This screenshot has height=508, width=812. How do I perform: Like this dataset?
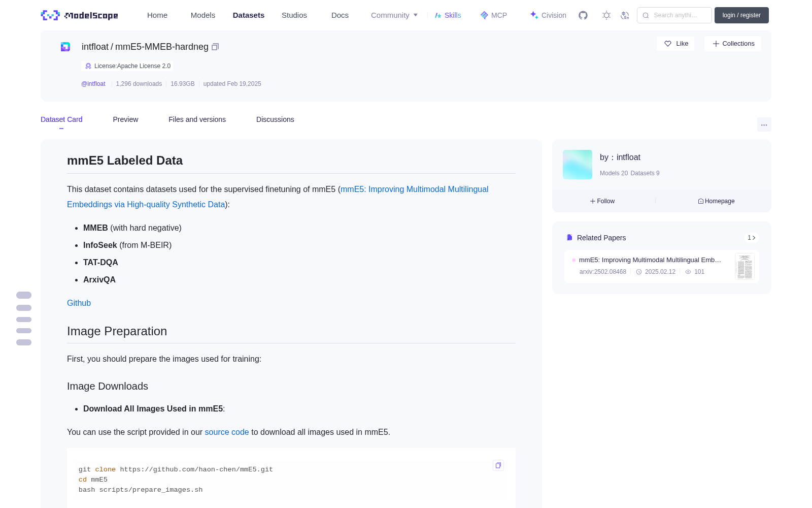click(676, 44)
